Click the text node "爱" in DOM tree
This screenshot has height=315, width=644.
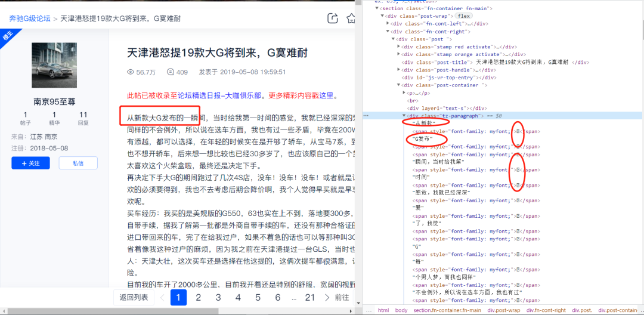tap(417, 208)
